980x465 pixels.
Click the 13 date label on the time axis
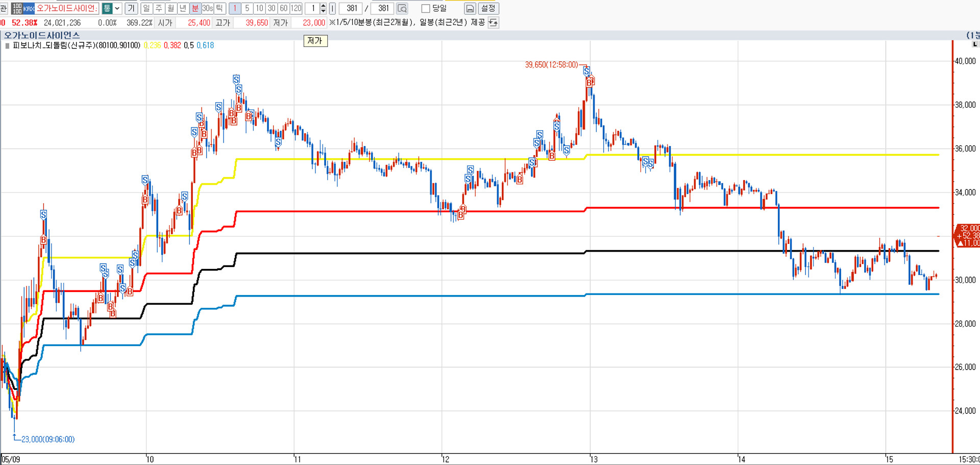[x=594, y=459]
